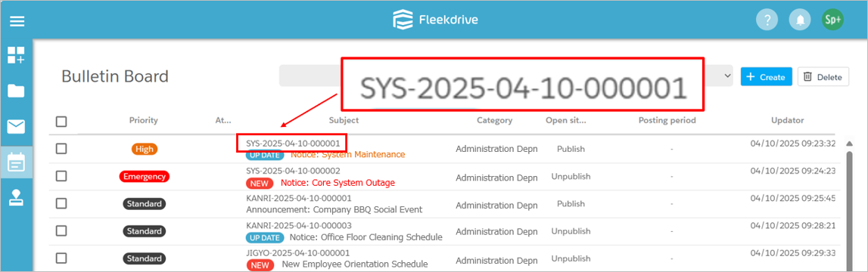Screen dimensions: 868x272
Task: Open Announcement: Company BBQ Social Event
Action: tap(334, 209)
